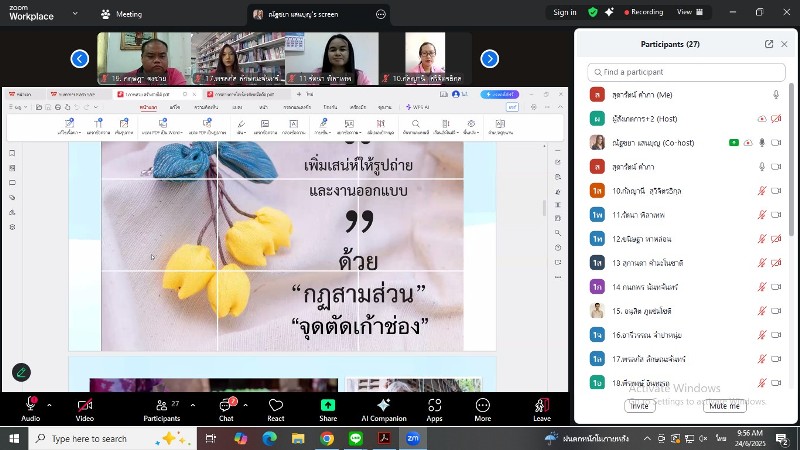Expand the WPS quick access toolbar chevron
The image size is (800, 450).
click(96, 107)
